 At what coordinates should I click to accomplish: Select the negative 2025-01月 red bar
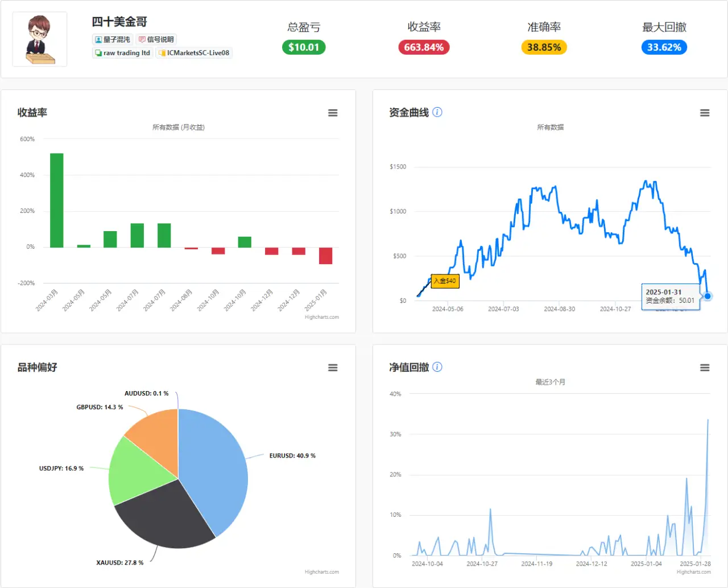click(x=325, y=256)
